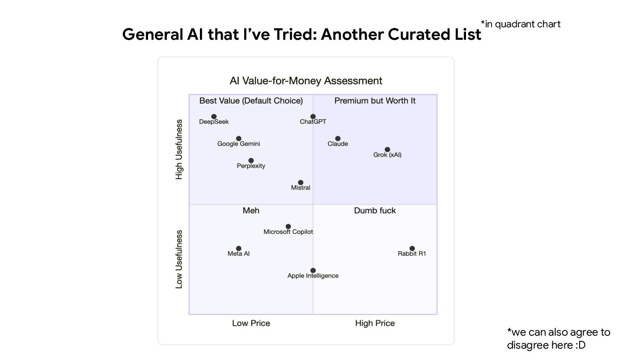Select the Meta AI dot
Viewport: 644px width, 362px height.
pyautogui.click(x=238, y=248)
